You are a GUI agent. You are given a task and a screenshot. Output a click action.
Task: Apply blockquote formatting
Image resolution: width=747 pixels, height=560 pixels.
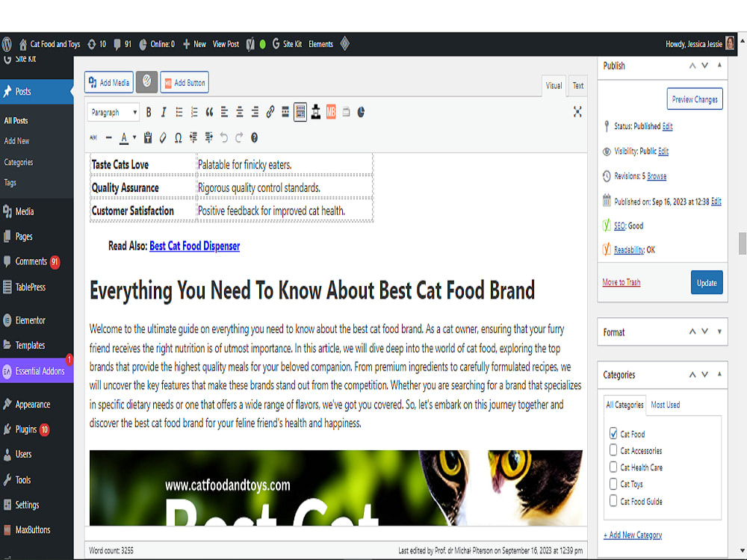209,113
